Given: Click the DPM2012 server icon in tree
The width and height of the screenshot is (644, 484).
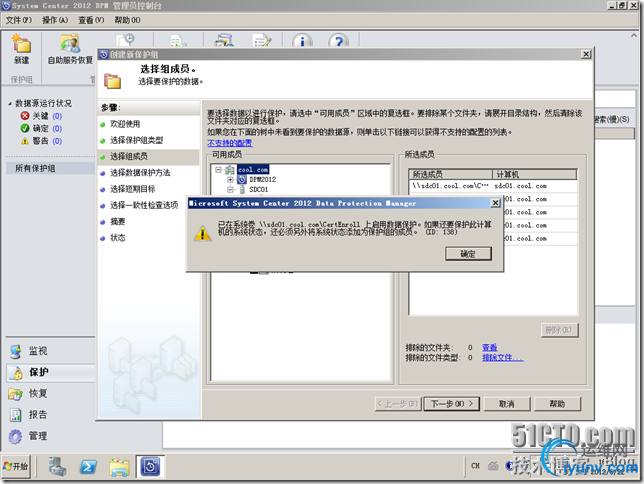Looking at the screenshot, I should [x=242, y=180].
